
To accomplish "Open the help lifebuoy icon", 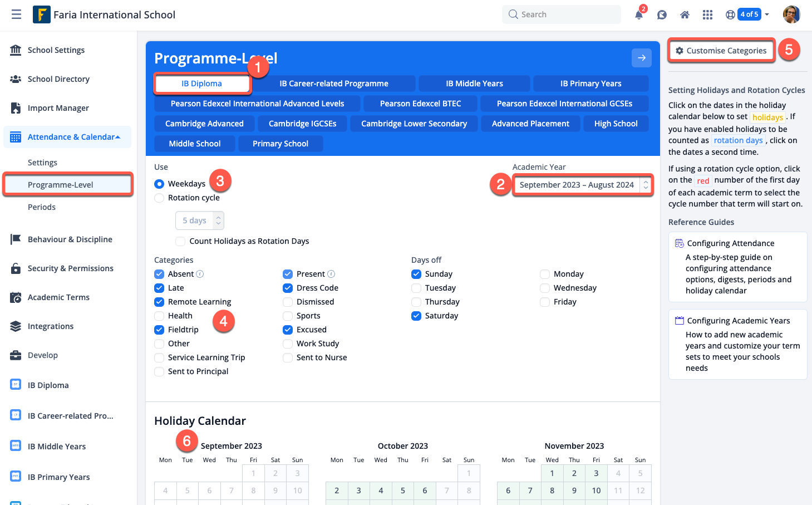I will point(730,15).
